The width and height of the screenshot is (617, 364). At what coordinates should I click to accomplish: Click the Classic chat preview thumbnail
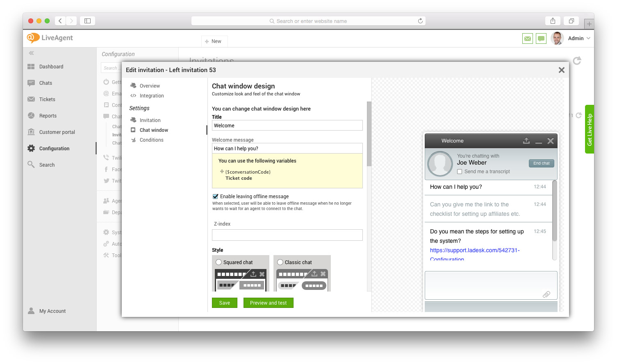pyautogui.click(x=302, y=280)
